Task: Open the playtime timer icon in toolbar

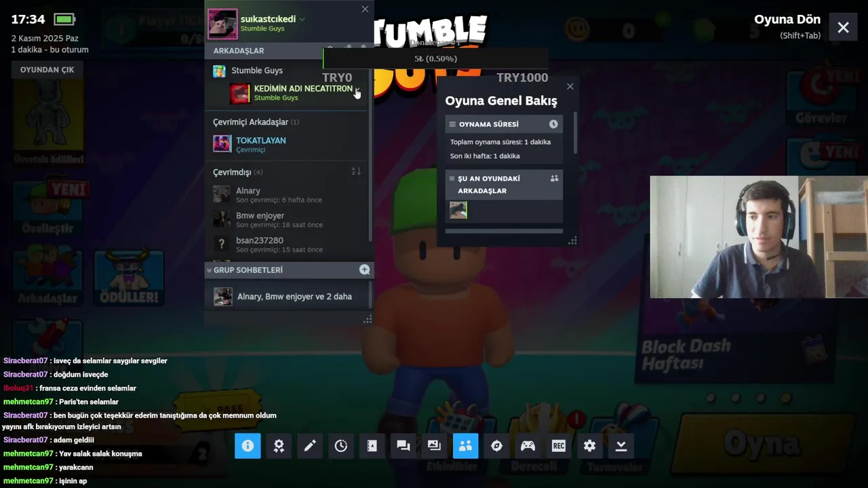Action: [341, 446]
